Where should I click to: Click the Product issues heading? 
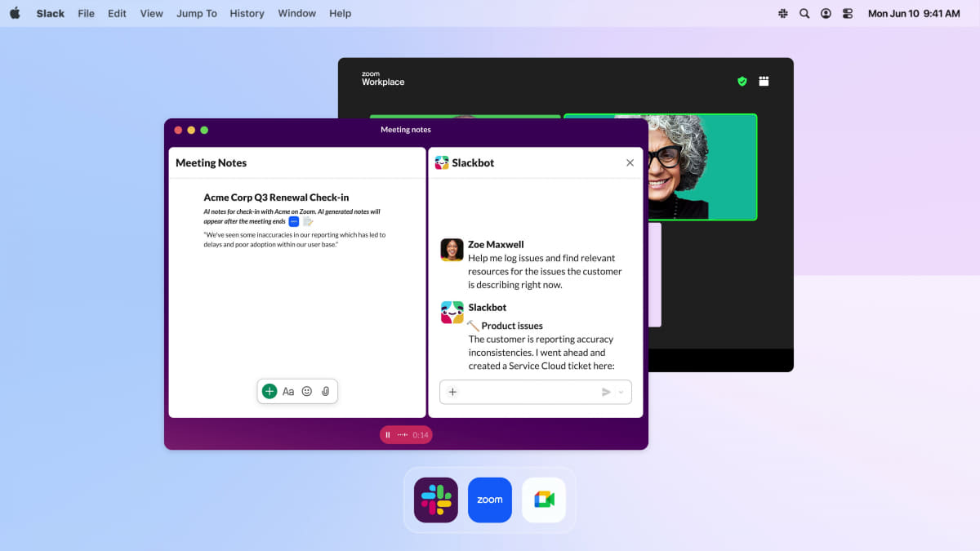512,326
